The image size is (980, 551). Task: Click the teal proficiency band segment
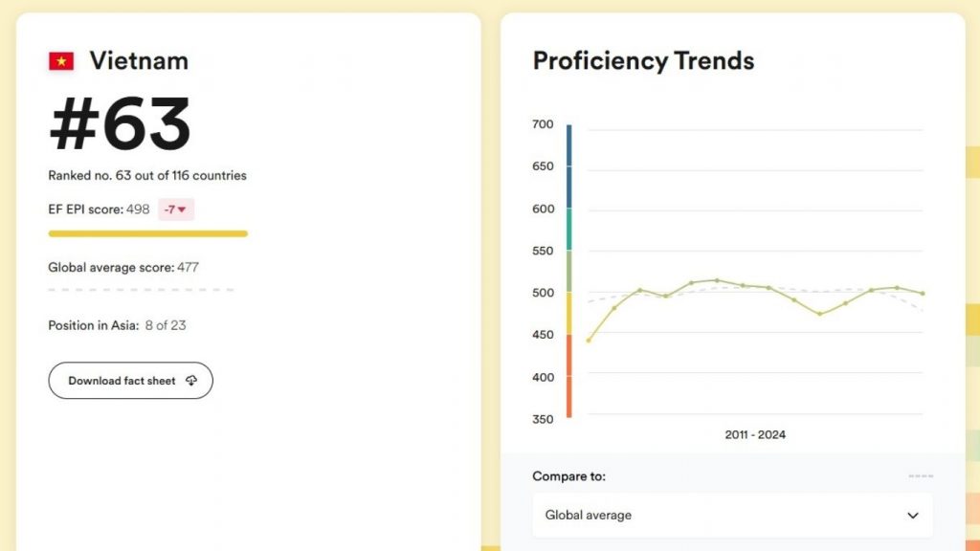click(568, 230)
